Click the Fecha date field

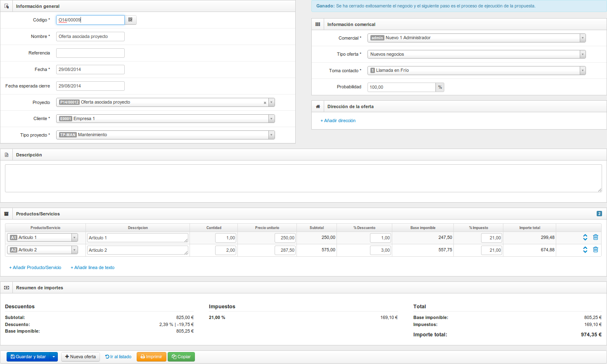[90, 69]
